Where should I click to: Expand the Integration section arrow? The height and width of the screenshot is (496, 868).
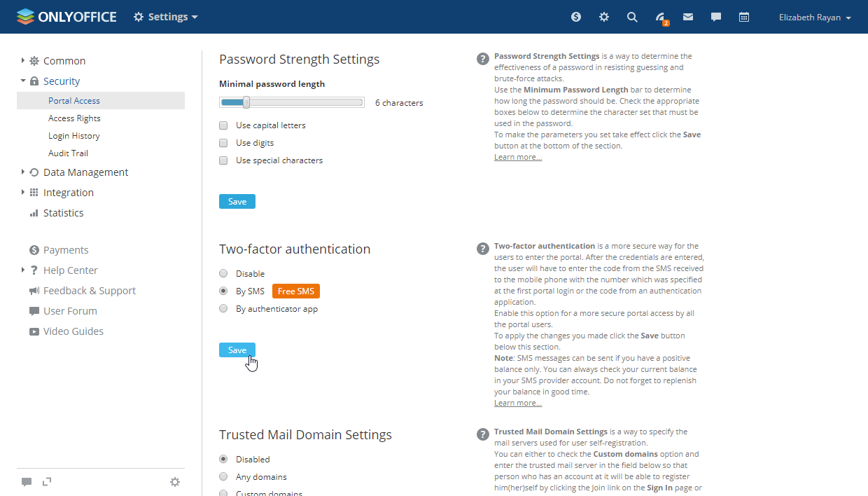(22, 192)
